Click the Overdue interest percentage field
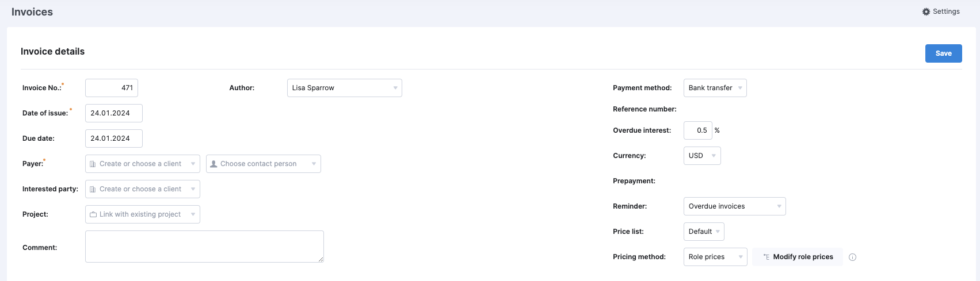This screenshot has height=281, width=980. [698, 130]
